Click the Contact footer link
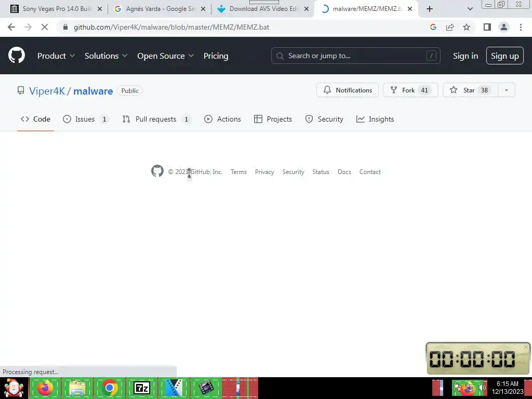This screenshot has height=399, width=532. 370,172
